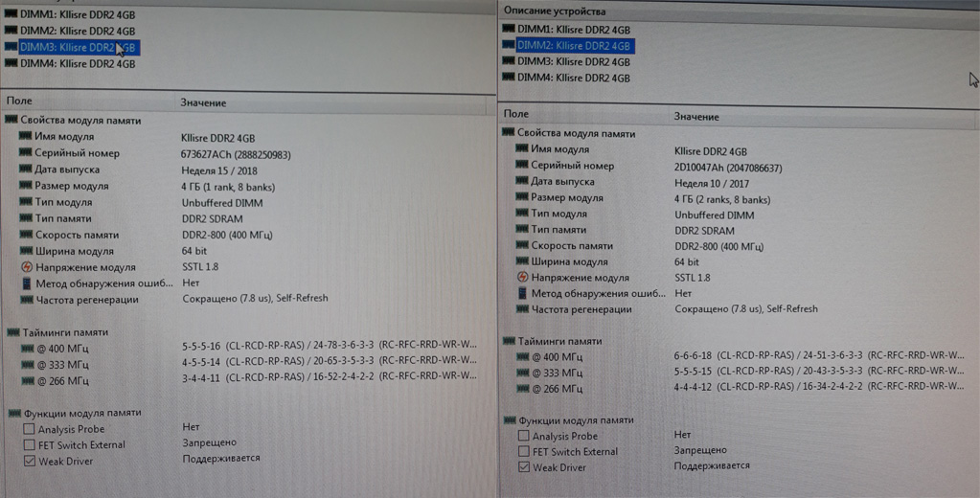Click 'Значение' column header in right panel
This screenshot has height=498, width=980.
pos(695,116)
